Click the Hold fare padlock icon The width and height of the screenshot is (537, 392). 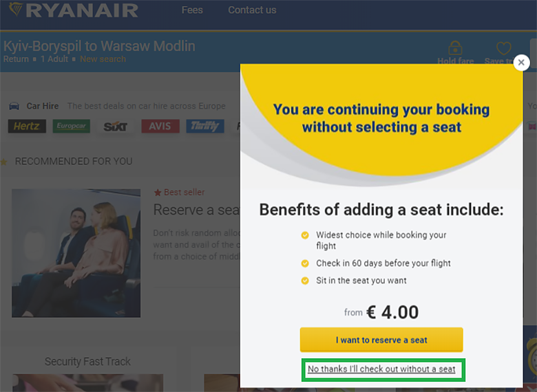coord(454,47)
